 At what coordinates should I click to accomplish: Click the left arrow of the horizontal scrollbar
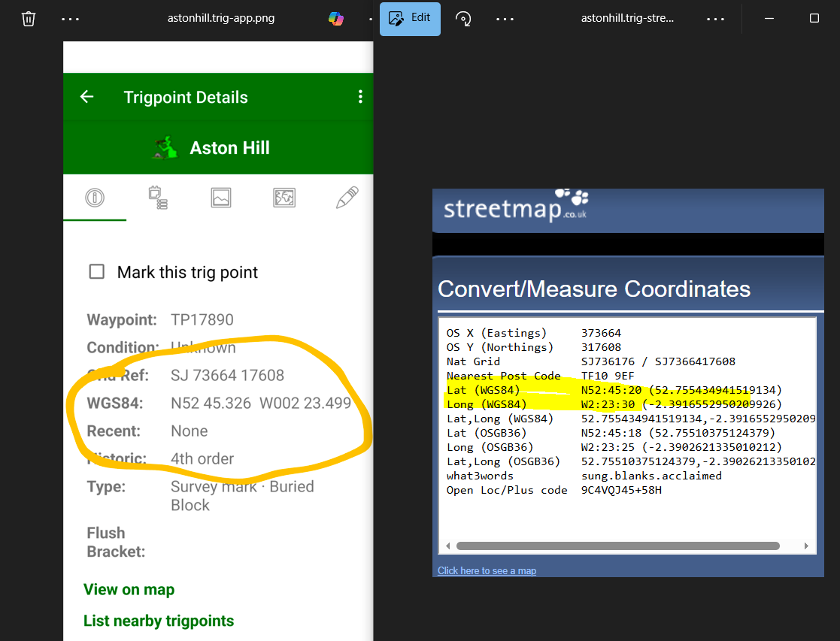(x=448, y=546)
